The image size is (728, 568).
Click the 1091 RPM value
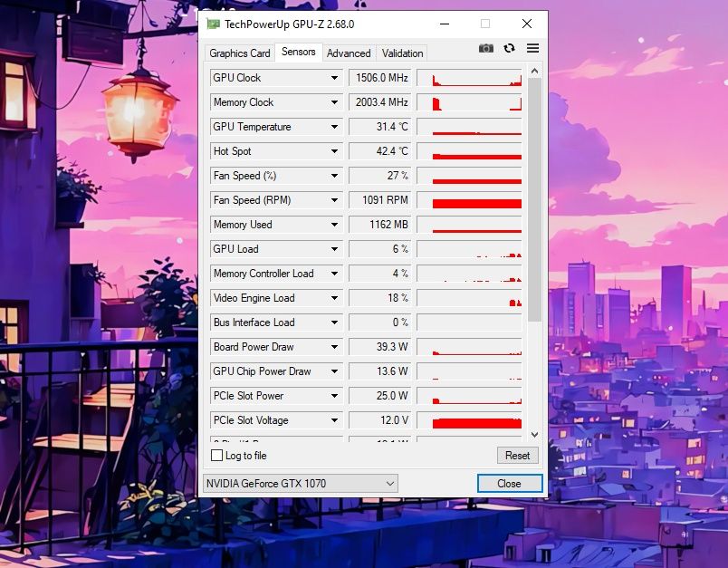pyautogui.click(x=379, y=200)
